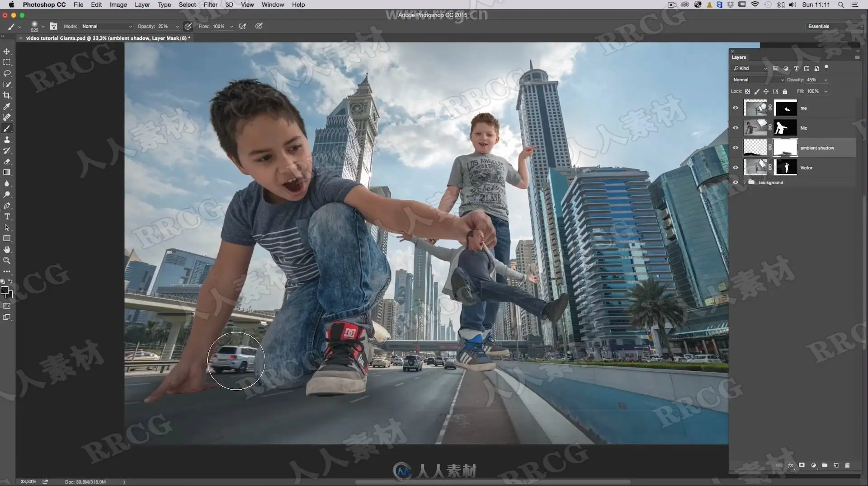
Task: Select the Pen tool
Action: click(7, 206)
